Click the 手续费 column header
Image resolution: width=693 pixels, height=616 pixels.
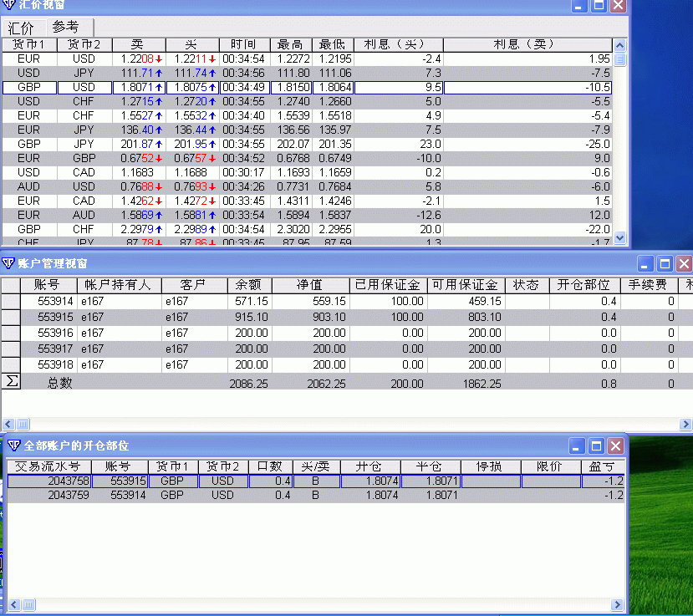[x=649, y=285]
